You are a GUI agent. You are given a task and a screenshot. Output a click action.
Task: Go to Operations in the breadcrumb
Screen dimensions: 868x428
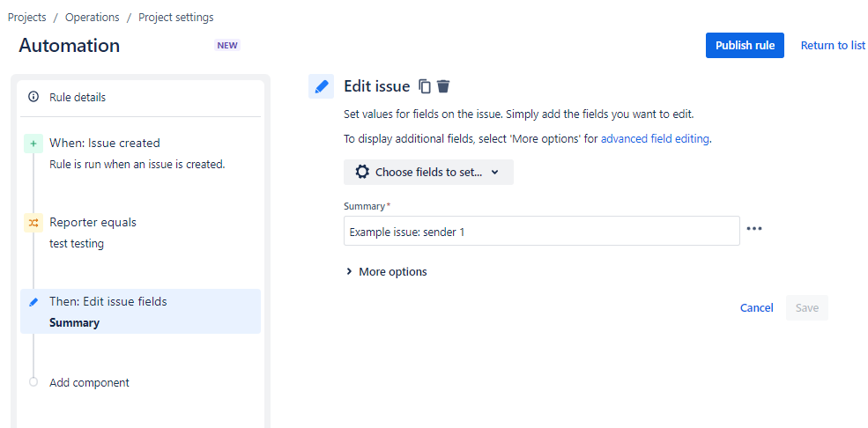click(x=92, y=17)
